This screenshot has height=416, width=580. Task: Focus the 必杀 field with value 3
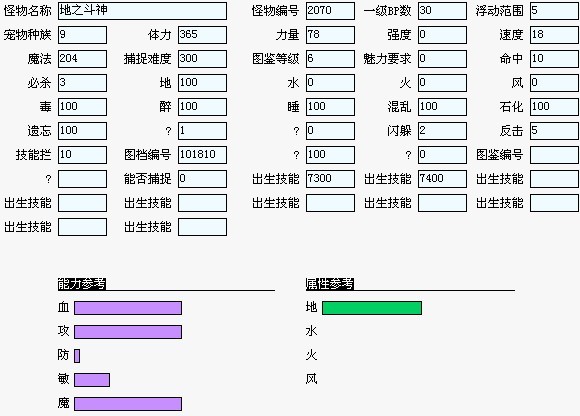point(82,83)
